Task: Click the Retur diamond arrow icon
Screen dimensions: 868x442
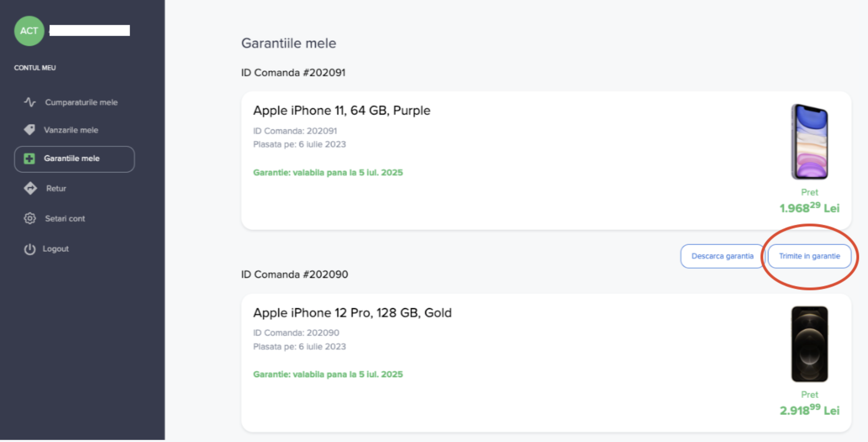Action: click(30, 188)
